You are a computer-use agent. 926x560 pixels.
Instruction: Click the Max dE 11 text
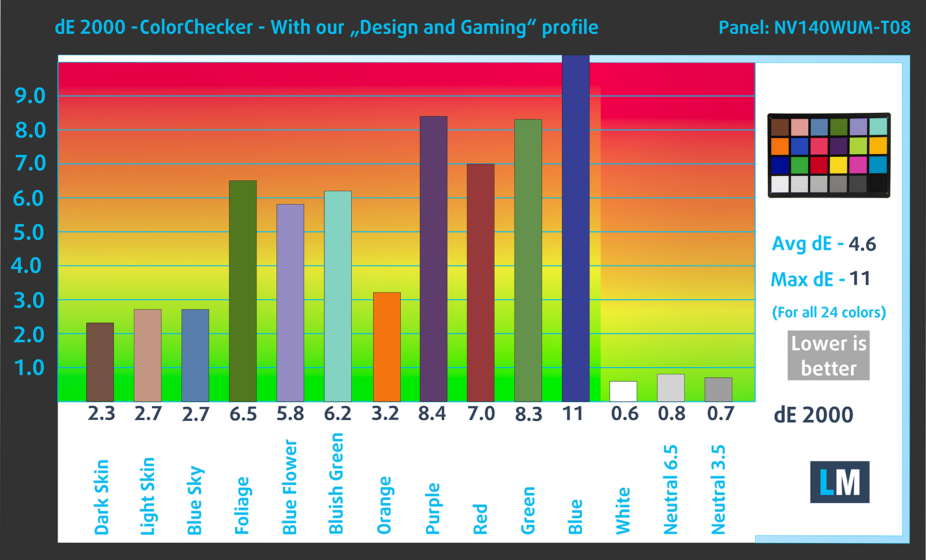pyautogui.click(x=820, y=279)
